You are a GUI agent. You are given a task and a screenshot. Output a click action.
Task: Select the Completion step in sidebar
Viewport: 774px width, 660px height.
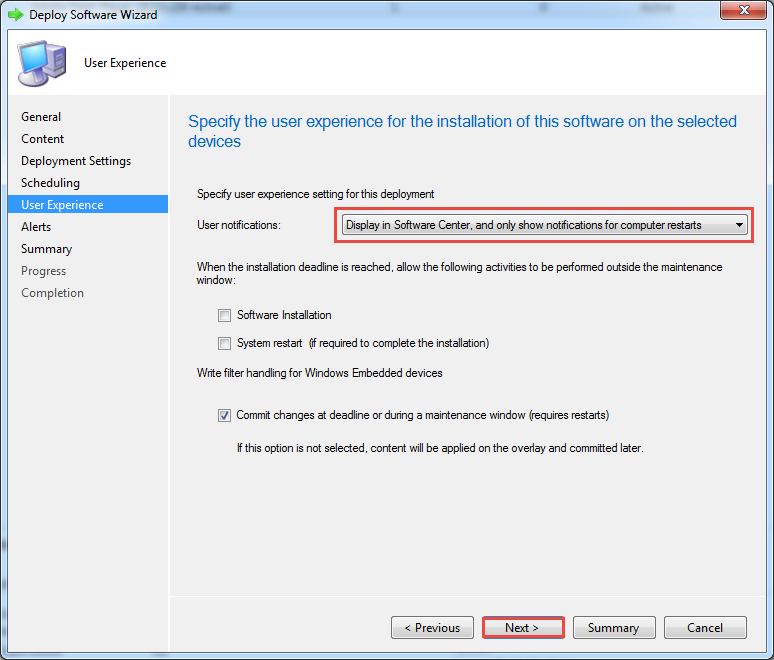click(52, 293)
